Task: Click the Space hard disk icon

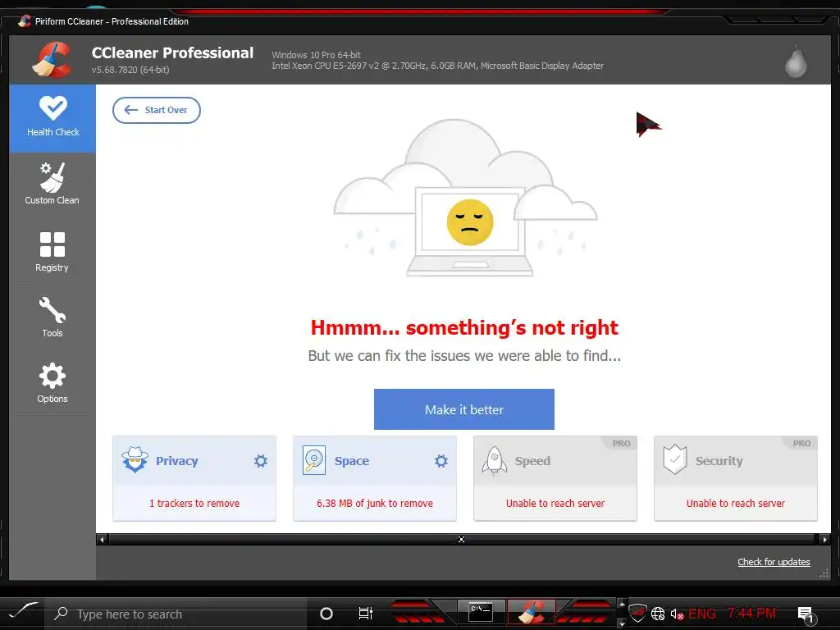Action: tap(314, 460)
